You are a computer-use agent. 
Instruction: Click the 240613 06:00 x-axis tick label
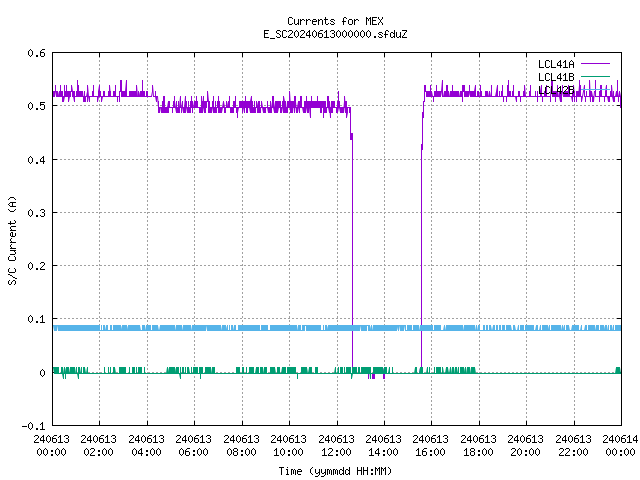coord(193,445)
